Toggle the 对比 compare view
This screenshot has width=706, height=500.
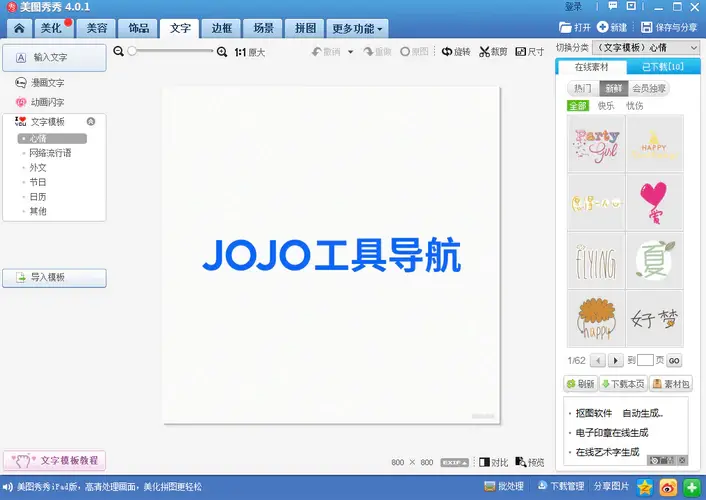[493, 462]
